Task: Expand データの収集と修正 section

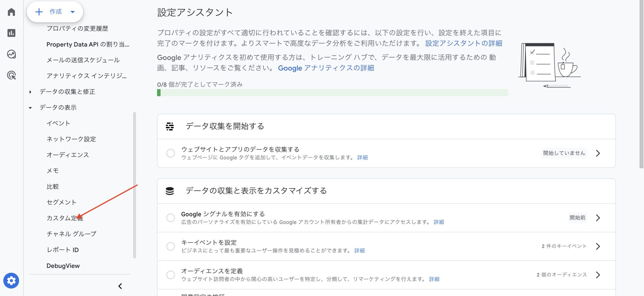Action: [x=30, y=92]
